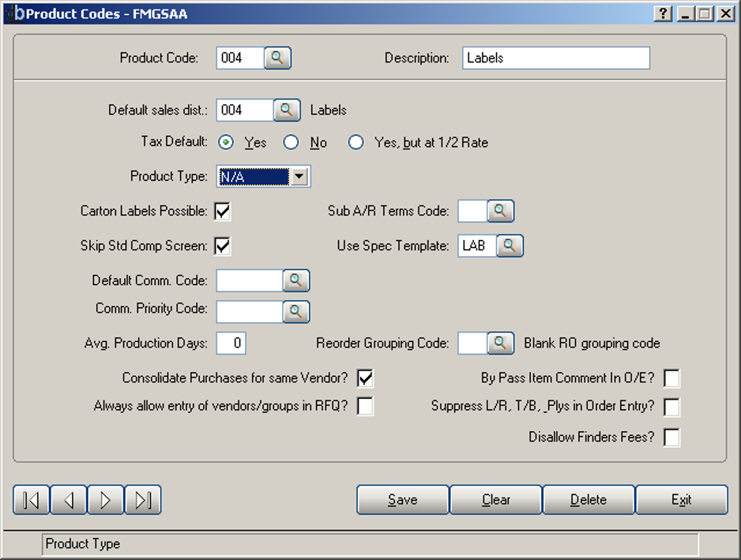Click the Delete button
Viewport: 741px width, 560px height.
pos(589,500)
